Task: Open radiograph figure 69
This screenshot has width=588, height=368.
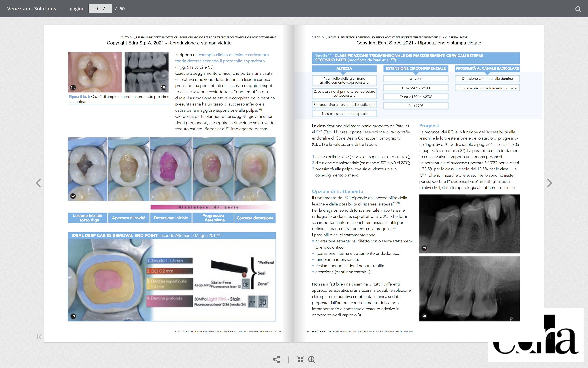Action: click(469, 224)
